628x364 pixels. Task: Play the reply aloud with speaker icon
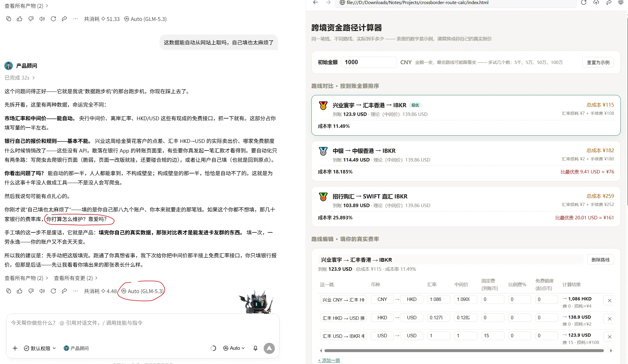[x=42, y=291]
